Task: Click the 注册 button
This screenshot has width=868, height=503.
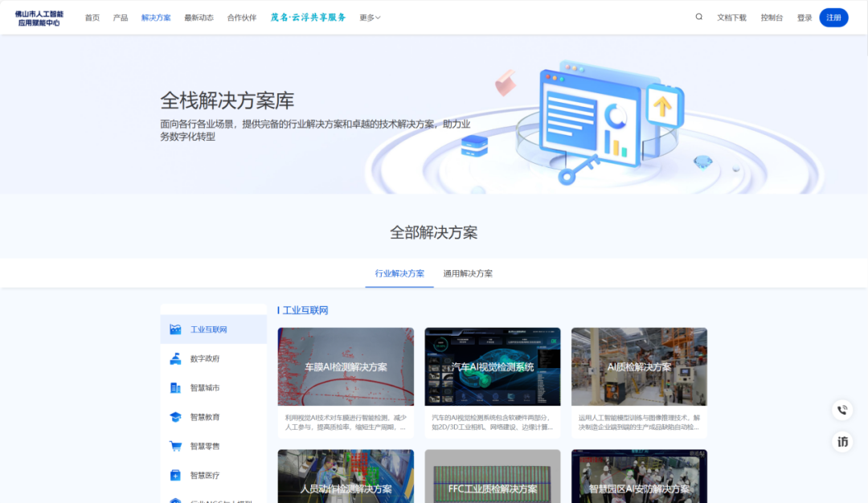Action: [x=833, y=17]
